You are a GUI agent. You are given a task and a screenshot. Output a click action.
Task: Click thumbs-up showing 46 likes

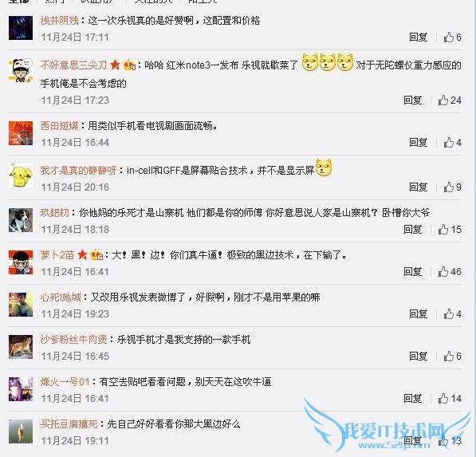pos(450,271)
